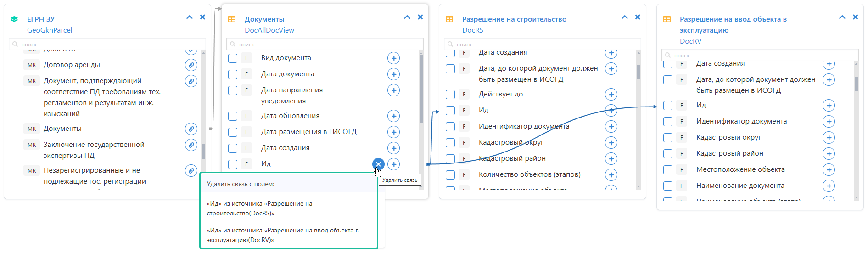Select Договор аренды row text
The width and height of the screenshot is (868, 253).
coord(72,65)
